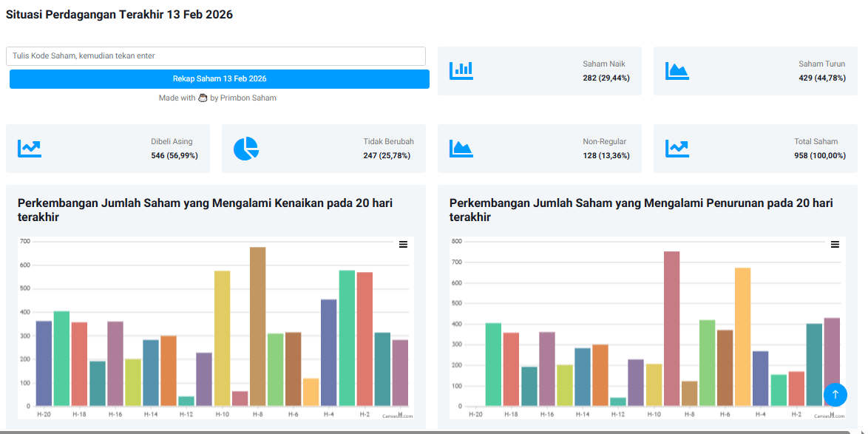The image size is (868, 434).
Task: Click the monkey emoji beside Made with
Action: click(x=203, y=98)
